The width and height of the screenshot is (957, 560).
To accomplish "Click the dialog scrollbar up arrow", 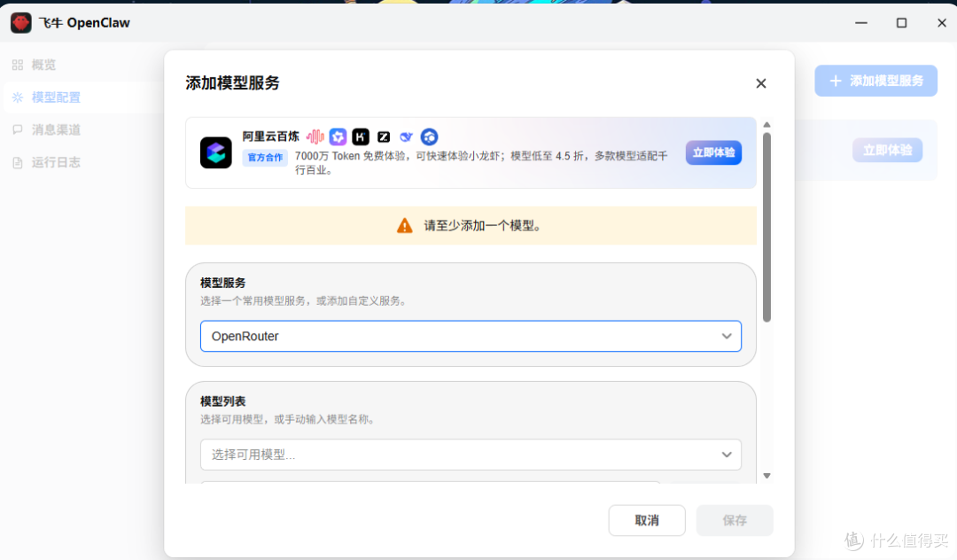I will point(766,124).
